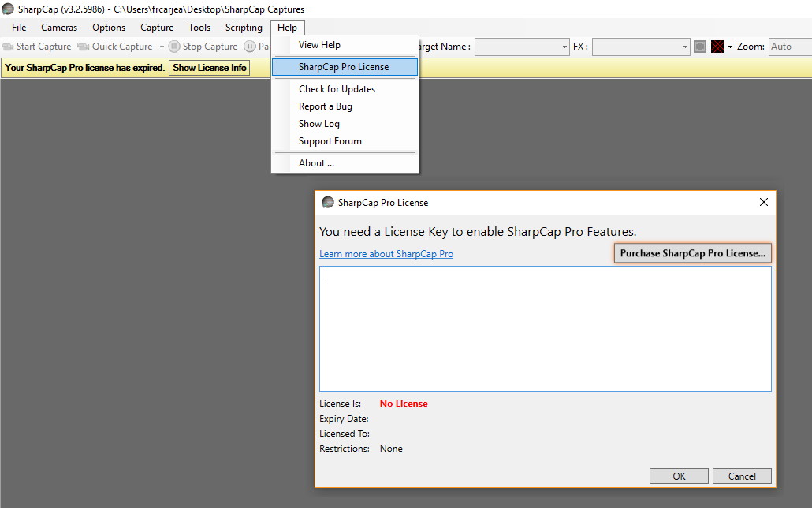The image size is (812, 508).
Task: Click into the license key text area
Action: (x=546, y=329)
